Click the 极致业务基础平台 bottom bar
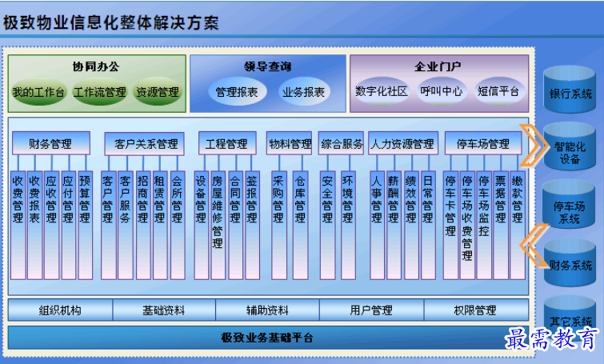Screen dimensions: 604x364 point(267,338)
